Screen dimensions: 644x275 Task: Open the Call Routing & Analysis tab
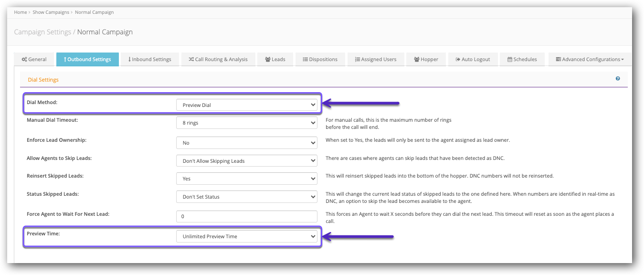click(x=218, y=59)
